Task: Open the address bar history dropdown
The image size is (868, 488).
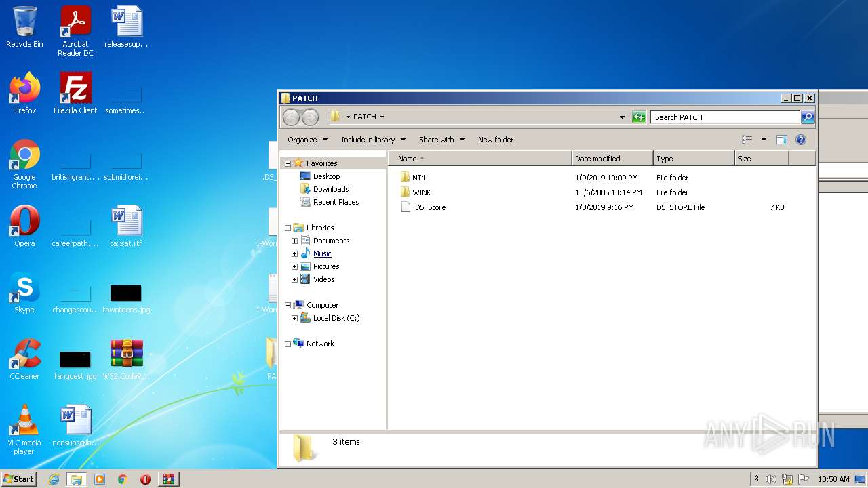Action: coord(622,117)
